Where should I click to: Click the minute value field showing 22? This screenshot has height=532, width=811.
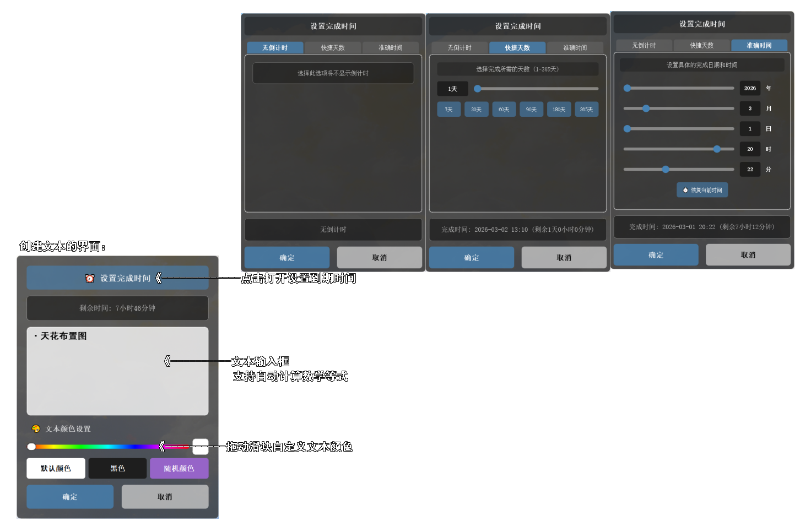coord(750,170)
